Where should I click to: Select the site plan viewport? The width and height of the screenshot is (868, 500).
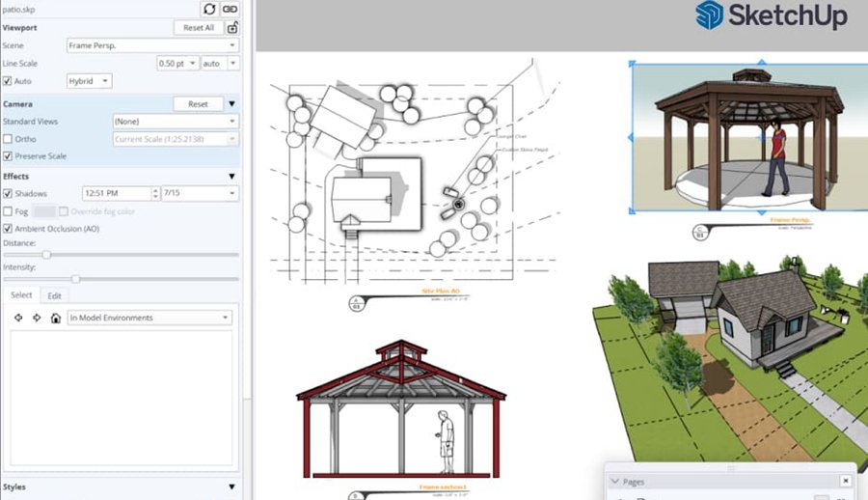point(414,172)
